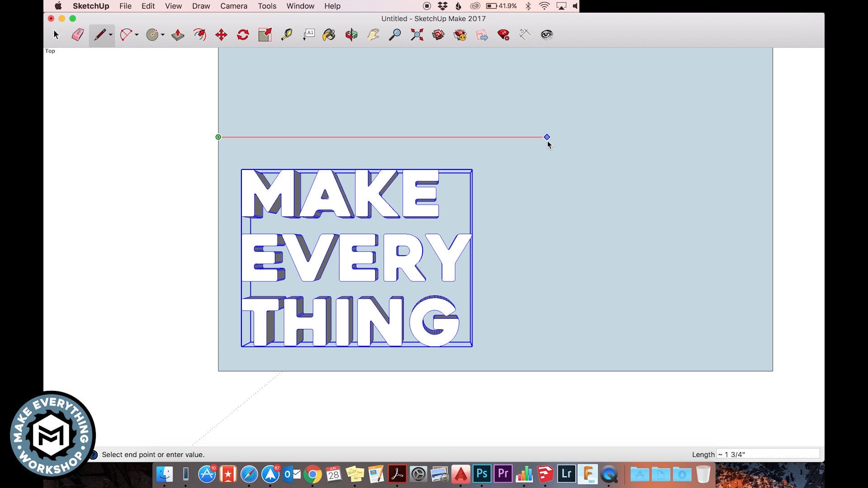Screen dimensions: 868x488
Task: Click the Length measurement input field
Action: 769,454
